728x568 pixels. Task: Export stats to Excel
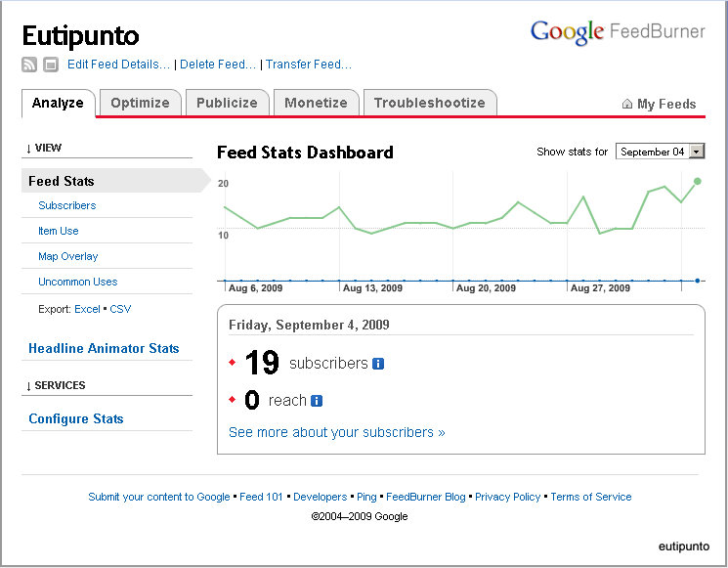tap(87, 309)
